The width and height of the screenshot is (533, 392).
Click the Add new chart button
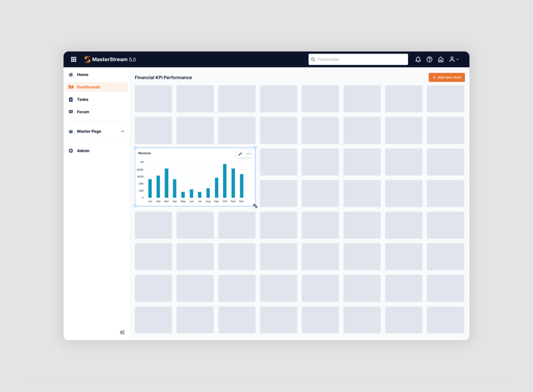click(x=447, y=77)
